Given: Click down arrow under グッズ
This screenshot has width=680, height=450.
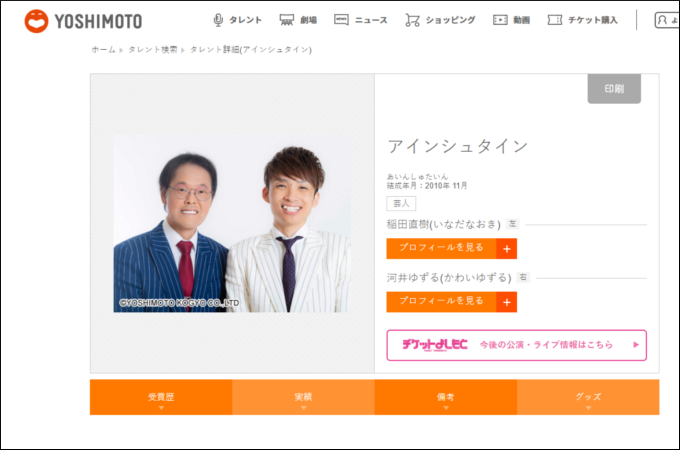Looking at the screenshot, I should click(588, 408).
